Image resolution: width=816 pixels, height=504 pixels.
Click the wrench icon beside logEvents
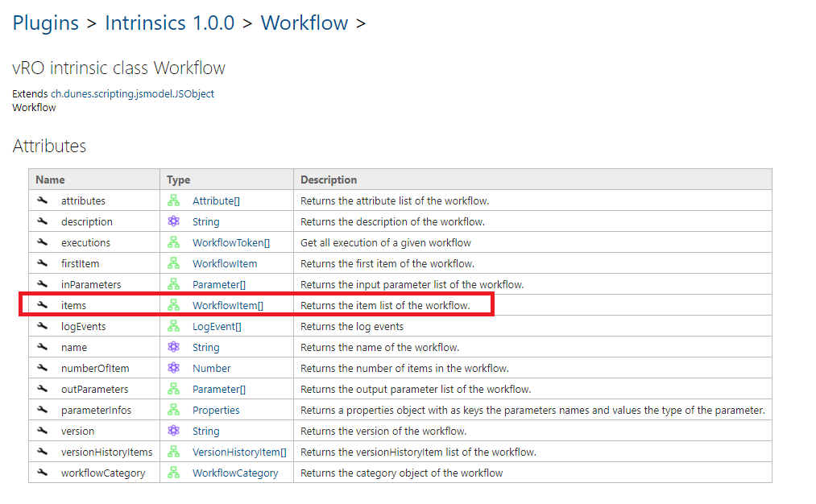click(42, 325)
